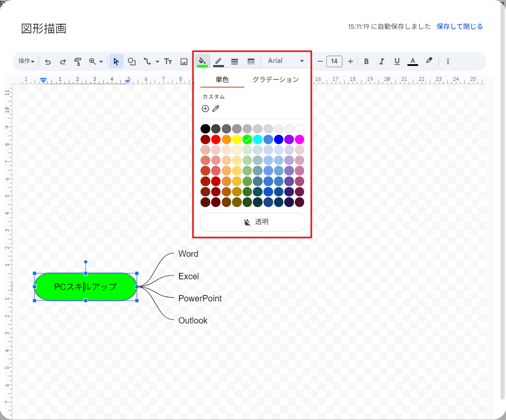Viewport: 506px width, 420px height.
Task: Open the border color pencil icon
Action: pos(218,61)
